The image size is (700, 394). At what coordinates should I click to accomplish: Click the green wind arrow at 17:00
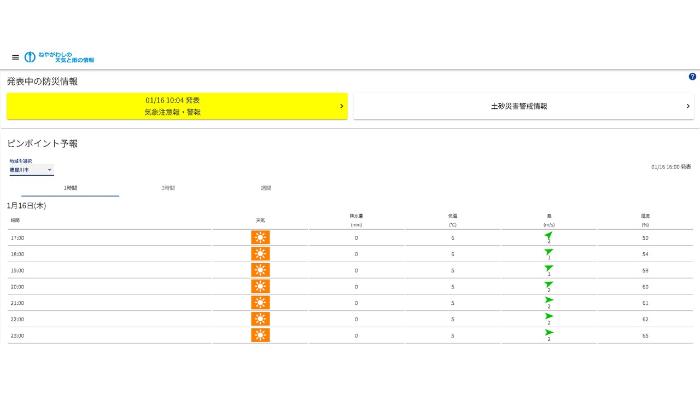click(x=549, y=236)
